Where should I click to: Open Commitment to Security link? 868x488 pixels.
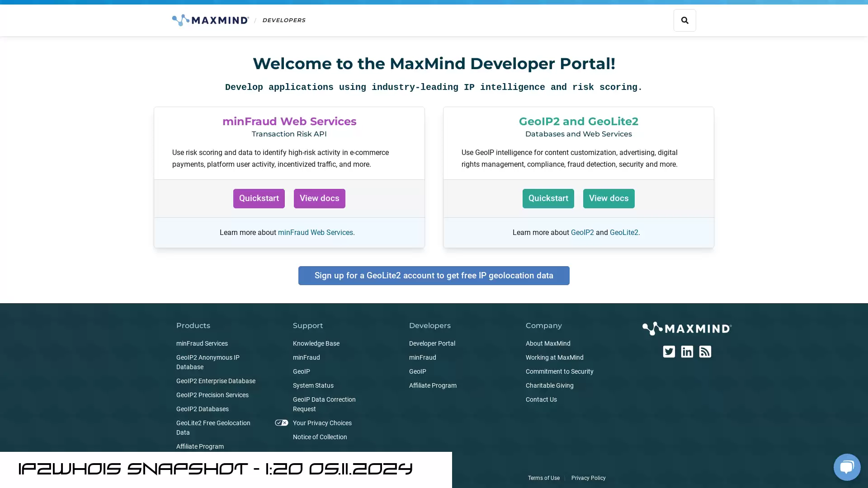559,371
